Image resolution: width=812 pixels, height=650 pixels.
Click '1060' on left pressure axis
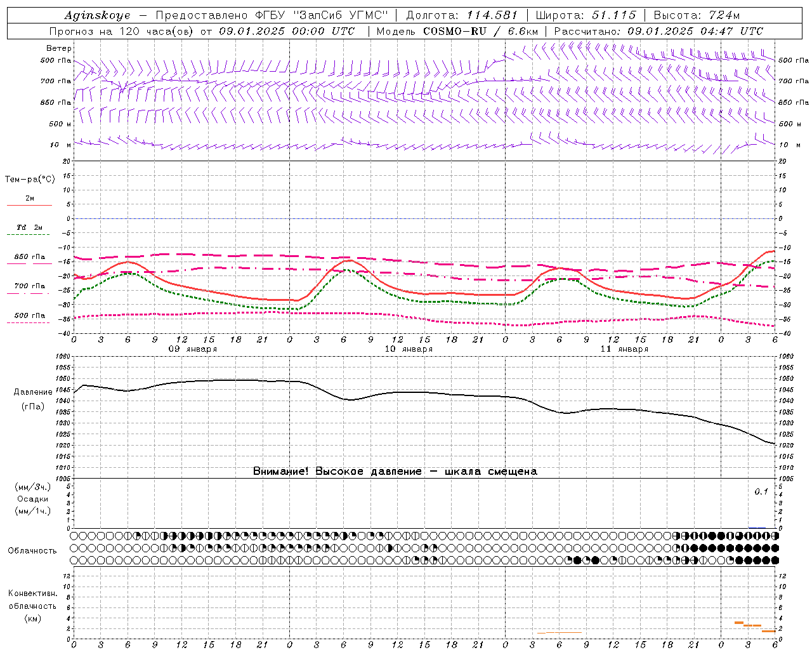(63, 357)
